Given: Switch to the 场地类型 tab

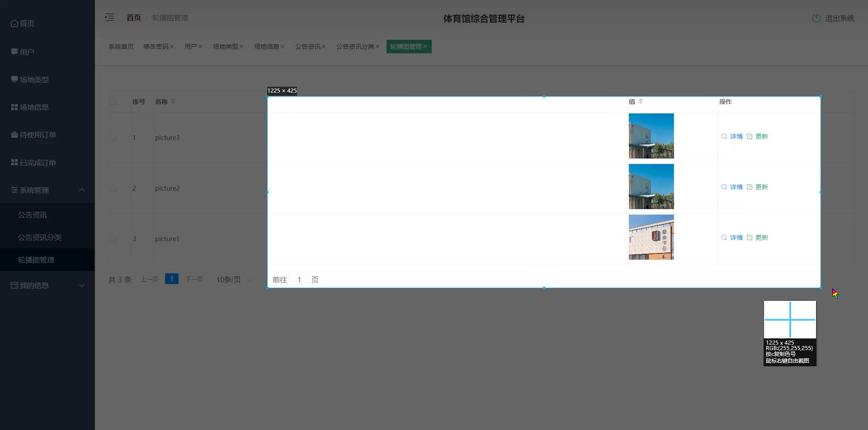Looking at the screenshot, I should pyautogui.click(x=226, y=47).
